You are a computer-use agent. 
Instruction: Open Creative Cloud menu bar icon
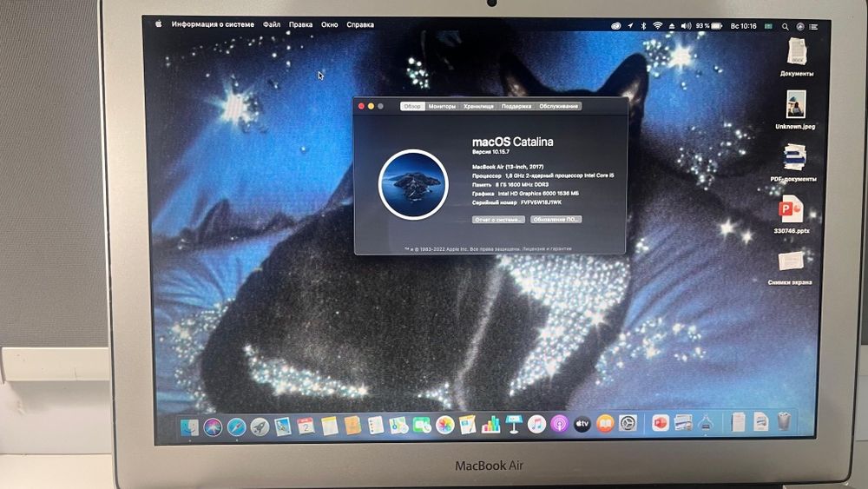615,26
